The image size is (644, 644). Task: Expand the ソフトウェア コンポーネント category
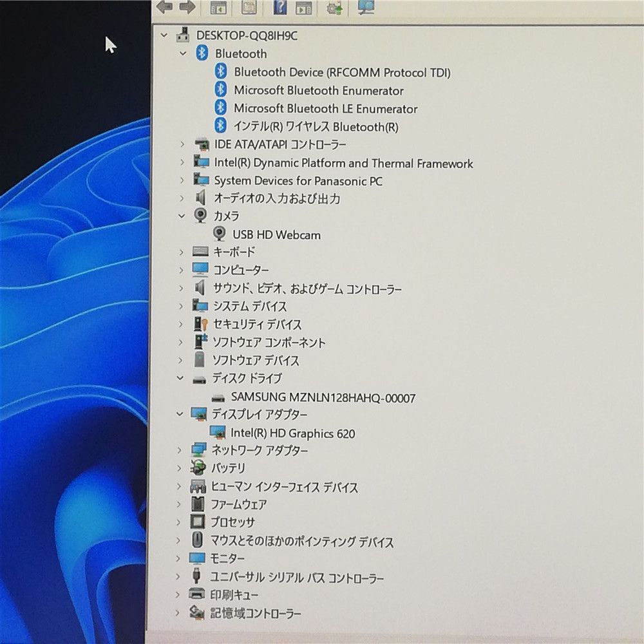pos(180,342)
